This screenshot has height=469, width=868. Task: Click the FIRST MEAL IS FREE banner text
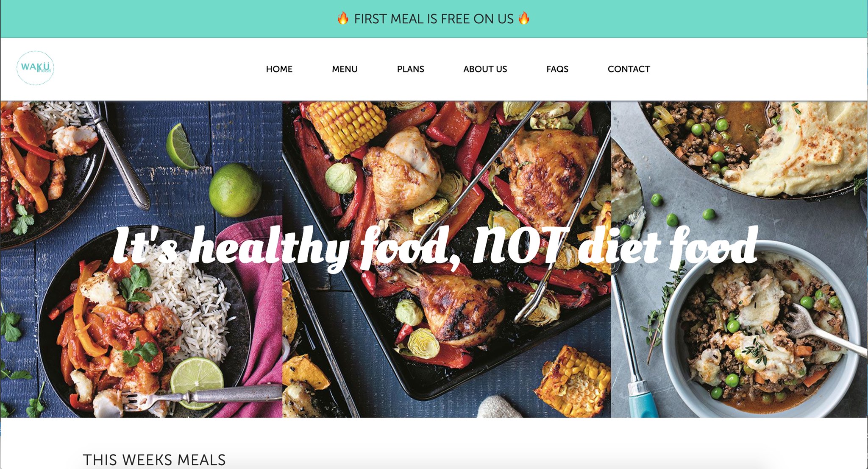[x=434, y=19]
